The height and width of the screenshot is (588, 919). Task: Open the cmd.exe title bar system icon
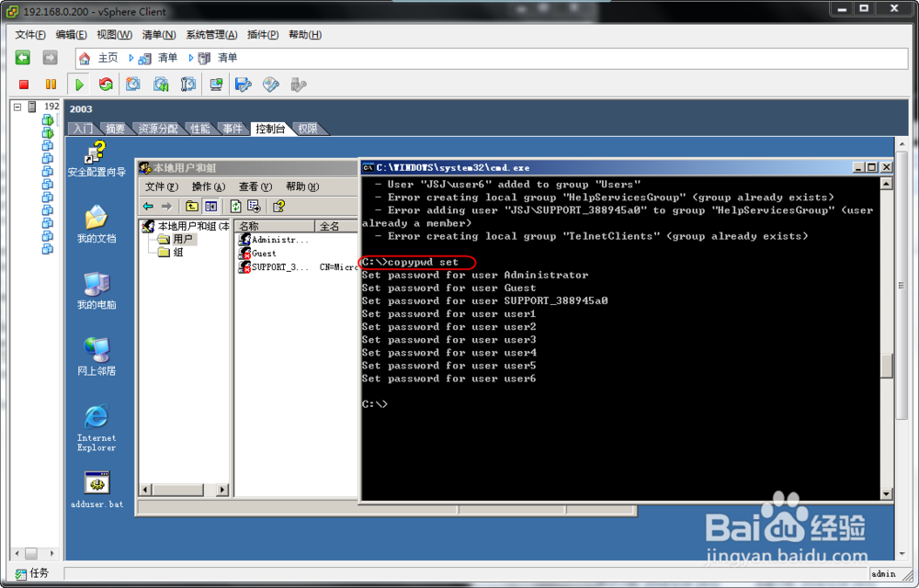(369, 167)
